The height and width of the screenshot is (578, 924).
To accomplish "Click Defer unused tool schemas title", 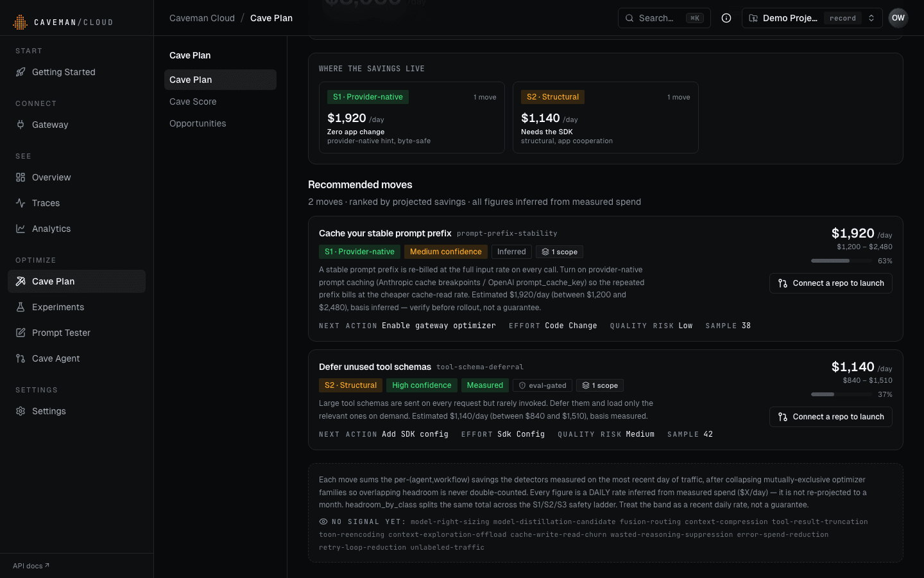I will pyautogui.click(x=375, y=367).
